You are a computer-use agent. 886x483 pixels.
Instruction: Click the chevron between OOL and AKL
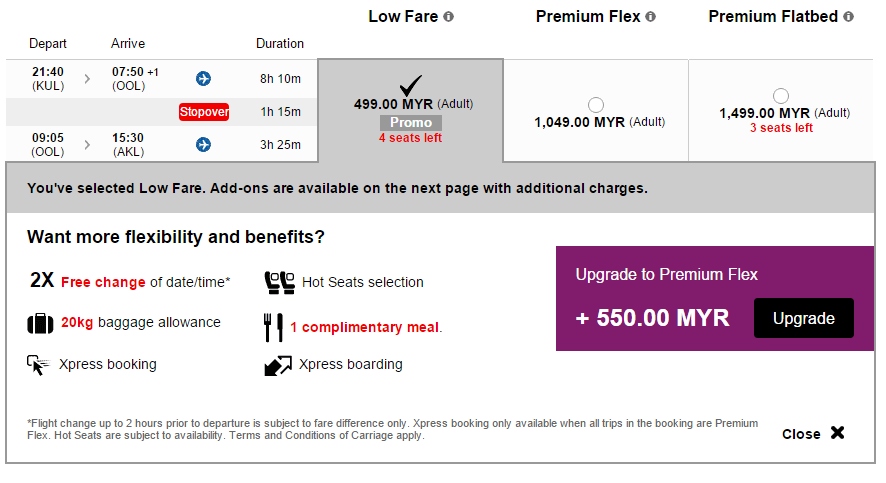pyautogui.click(x=87, y=145)
